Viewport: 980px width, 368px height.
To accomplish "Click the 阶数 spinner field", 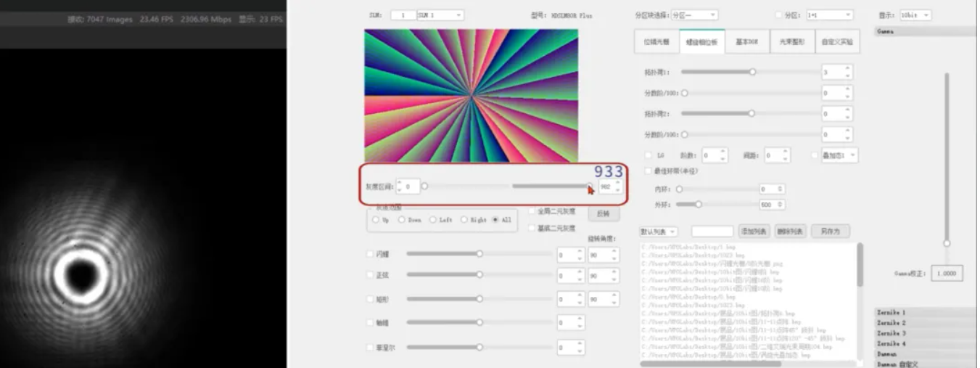I will click(x=714, y=155).
